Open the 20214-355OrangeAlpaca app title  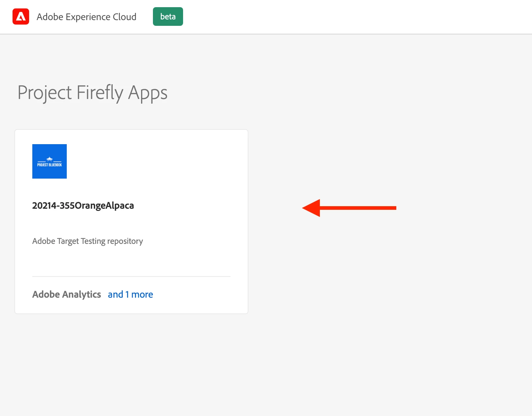click(83, 205)
